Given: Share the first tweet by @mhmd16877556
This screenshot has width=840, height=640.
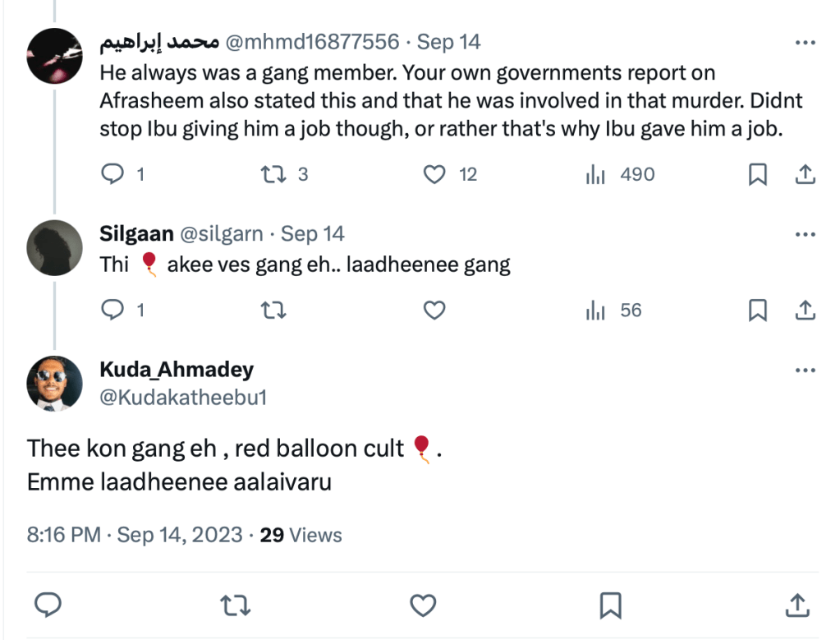Looking at the screenshot, I should point(806,174).
